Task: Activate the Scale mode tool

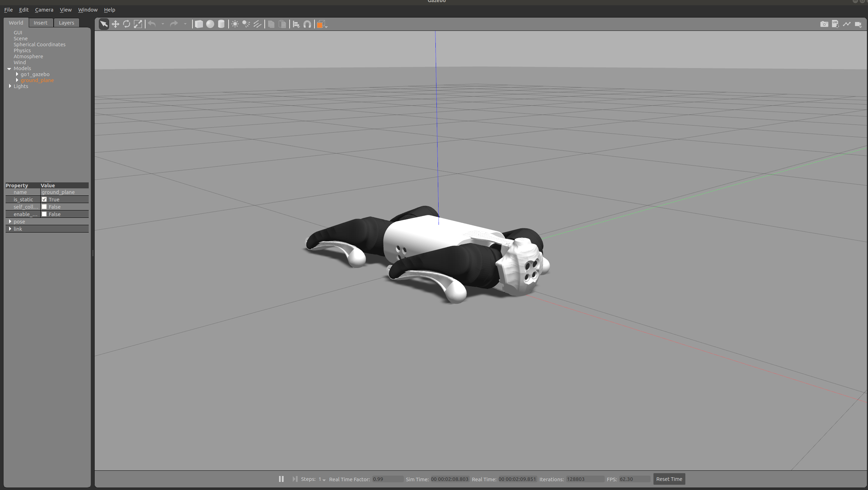Action: coord(138,24)
